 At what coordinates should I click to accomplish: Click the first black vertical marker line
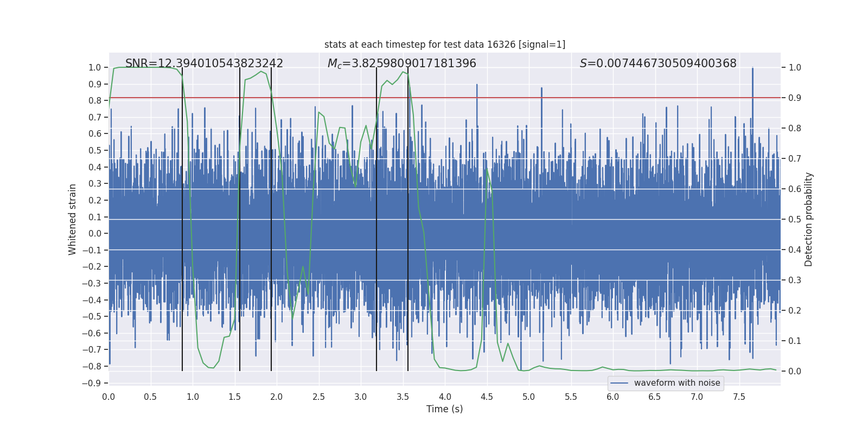[182, 219]
